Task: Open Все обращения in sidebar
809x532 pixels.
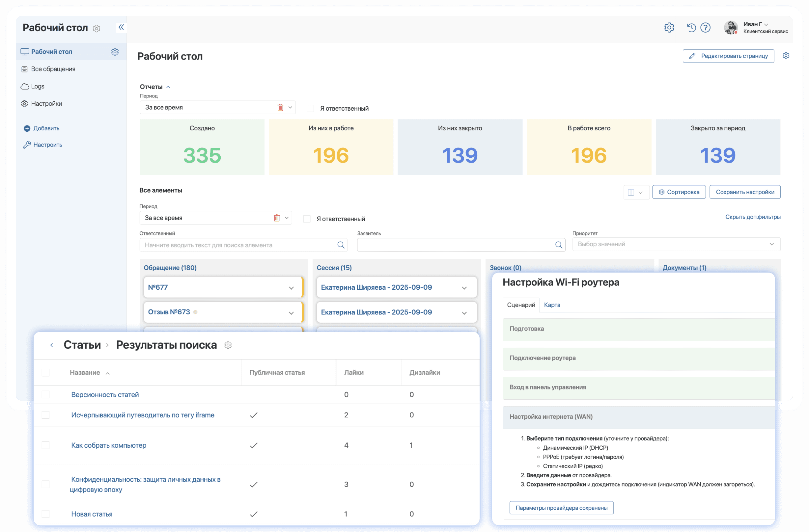Action: (x=53, y=69)
